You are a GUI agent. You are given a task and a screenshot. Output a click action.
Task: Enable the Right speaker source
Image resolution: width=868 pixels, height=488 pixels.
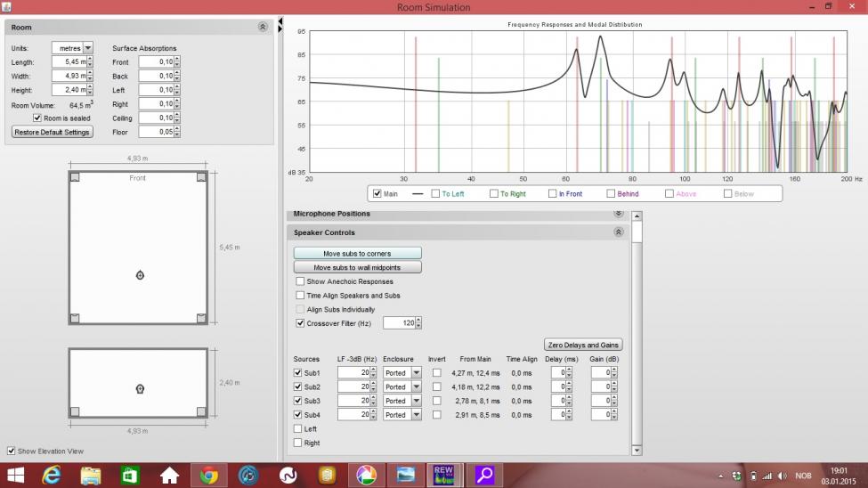[298, 443]
